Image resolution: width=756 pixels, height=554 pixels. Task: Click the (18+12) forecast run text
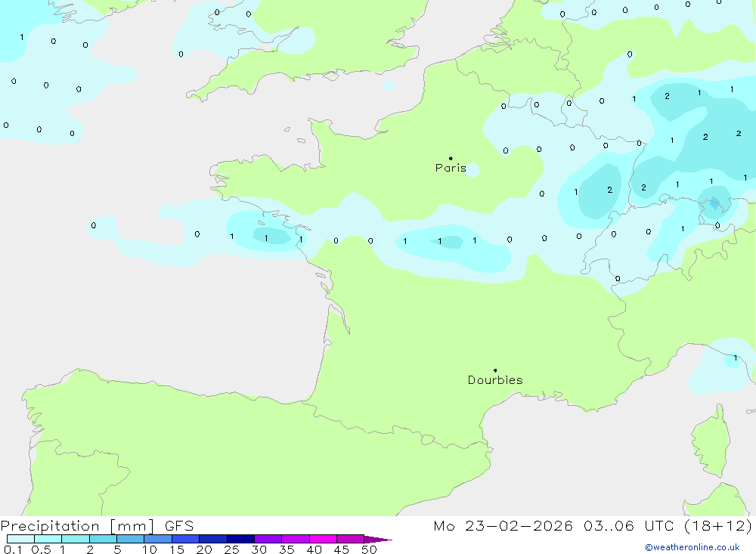(718, 526)
